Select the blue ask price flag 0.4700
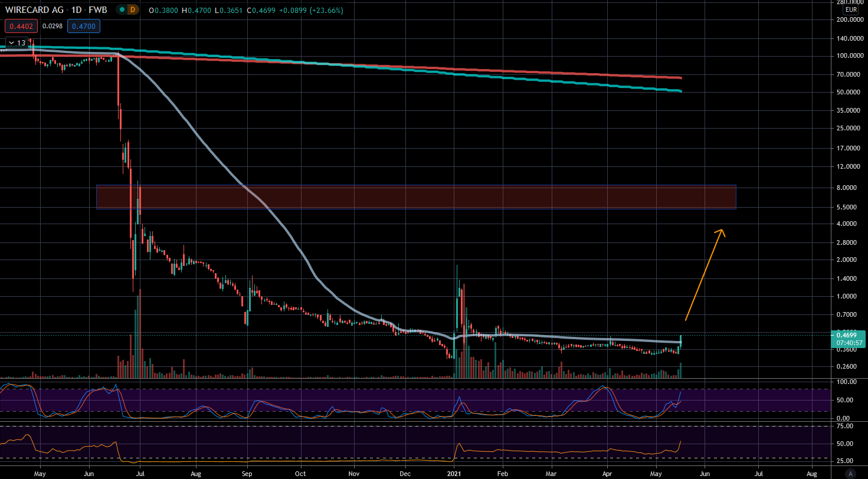Viewport: 868px width, 479px height. (x=83, y=26)
